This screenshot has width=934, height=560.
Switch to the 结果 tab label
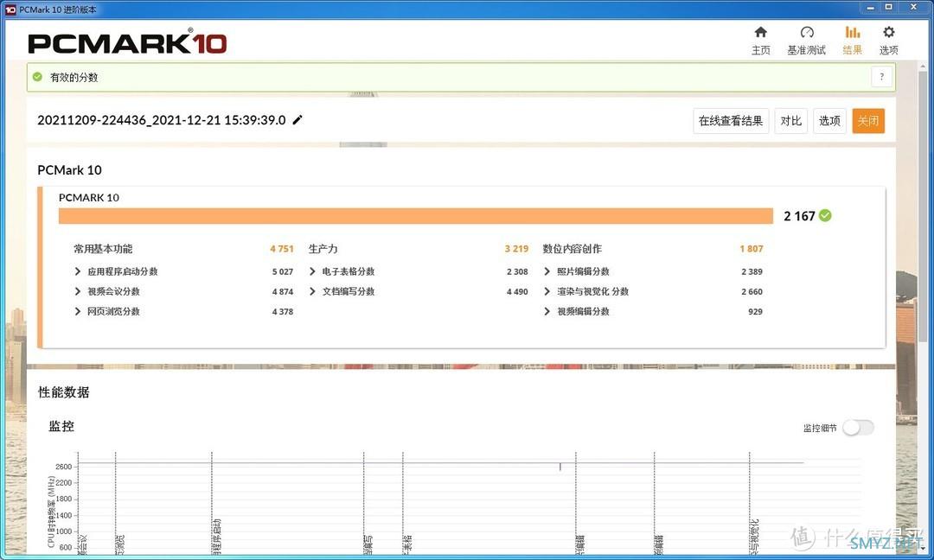853,50
